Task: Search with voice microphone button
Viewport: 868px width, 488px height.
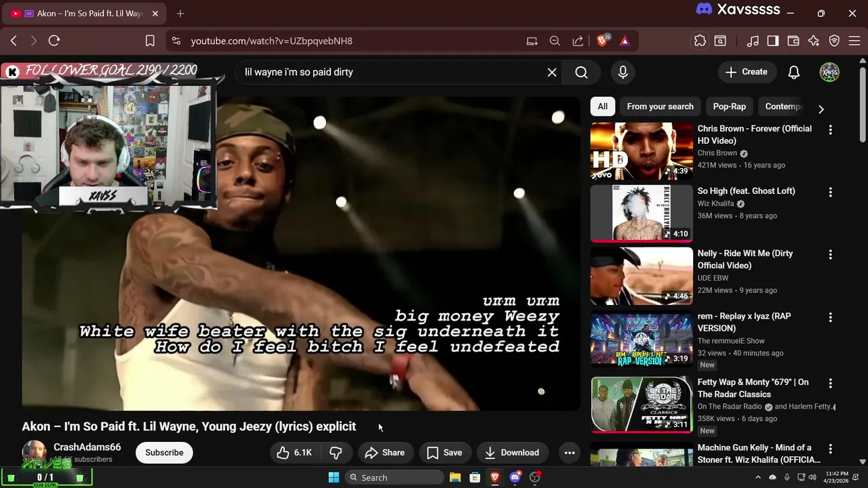Action: coord(623,72)
